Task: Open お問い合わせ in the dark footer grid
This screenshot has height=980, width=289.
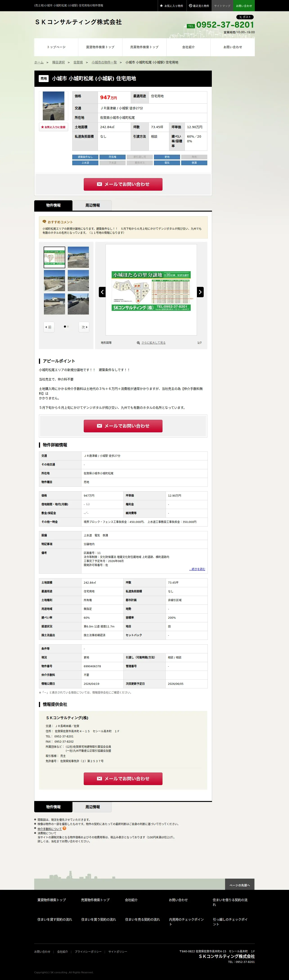Action: pyautogui.click(x=178, y=900)
